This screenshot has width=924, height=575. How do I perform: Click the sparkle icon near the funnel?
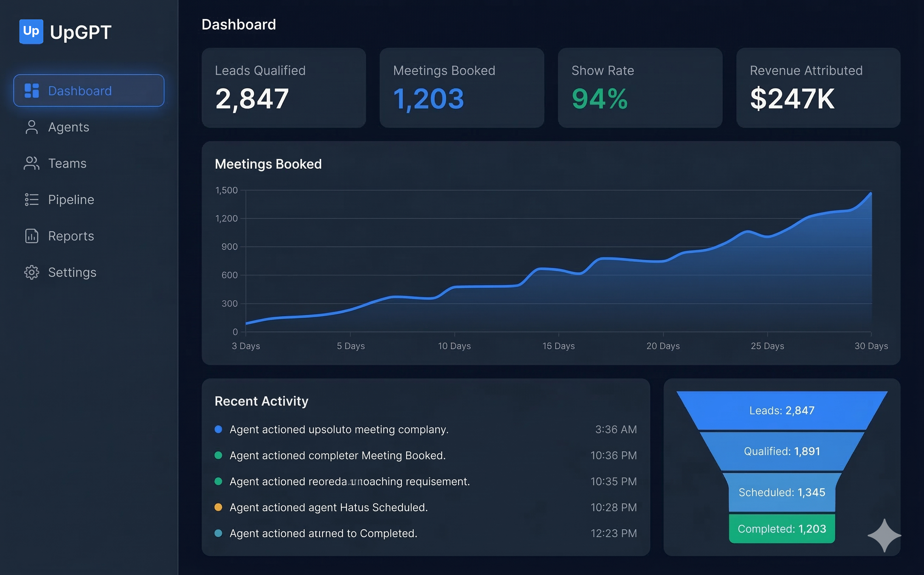click(x=885, y=536)
